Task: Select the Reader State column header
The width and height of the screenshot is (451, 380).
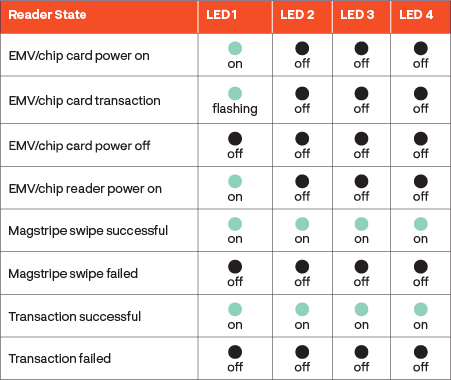Action: coord(47,15)
